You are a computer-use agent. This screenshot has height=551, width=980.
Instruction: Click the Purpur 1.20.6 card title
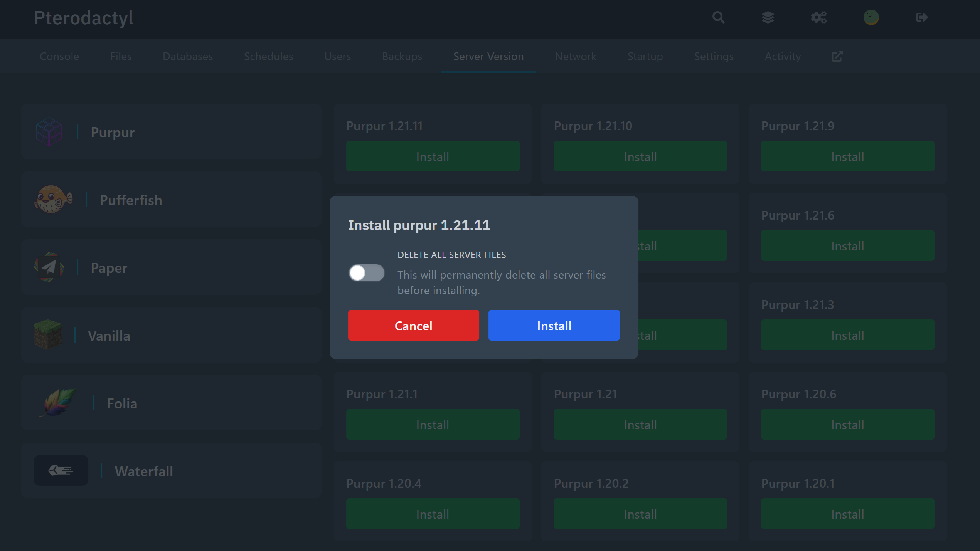point(799,394)
